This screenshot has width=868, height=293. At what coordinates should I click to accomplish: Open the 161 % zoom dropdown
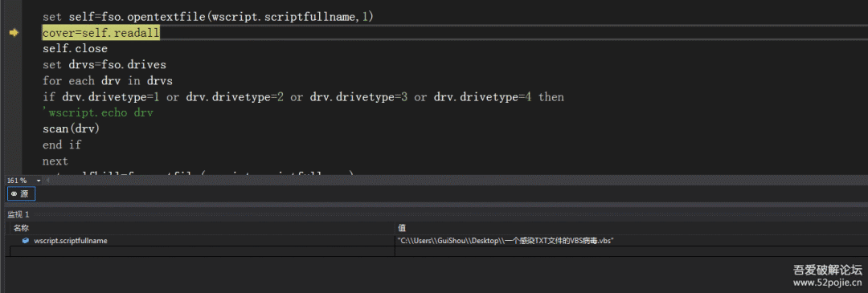[39, 181]
